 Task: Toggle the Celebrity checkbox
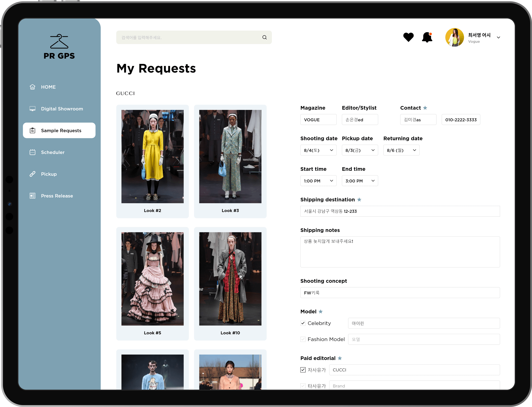[x=303, y=323]
